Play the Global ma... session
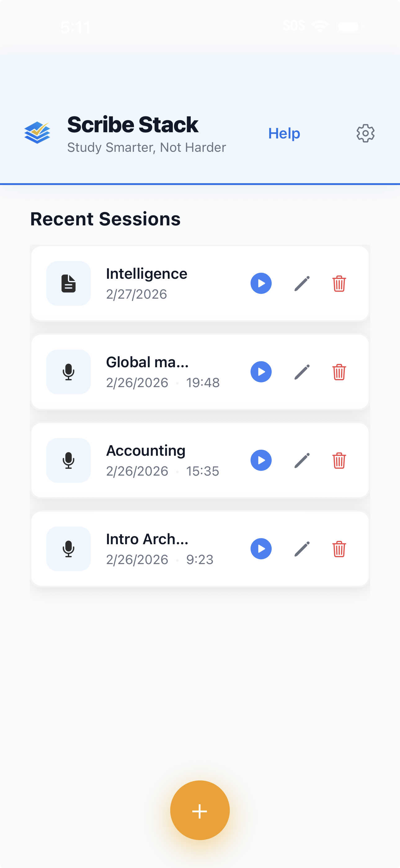 pyautogui.click(x=261, y=372)
